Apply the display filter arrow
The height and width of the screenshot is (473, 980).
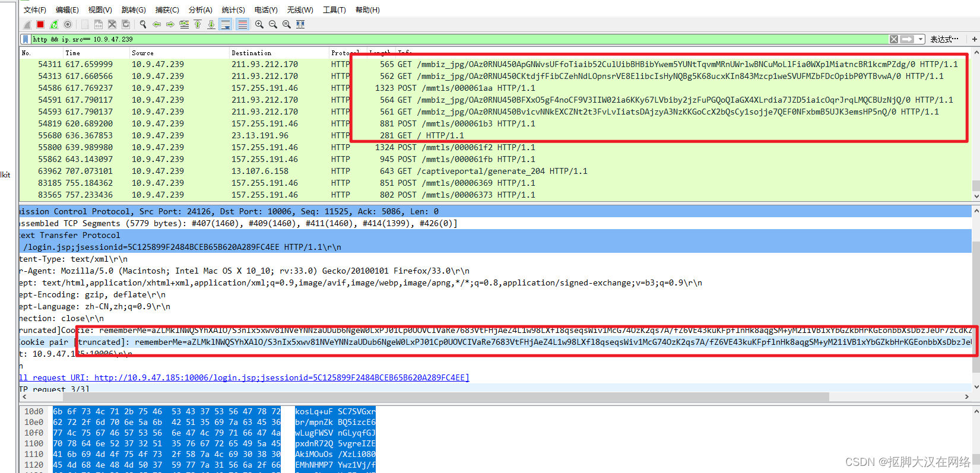pyautogui.click(x=907, y=39)
